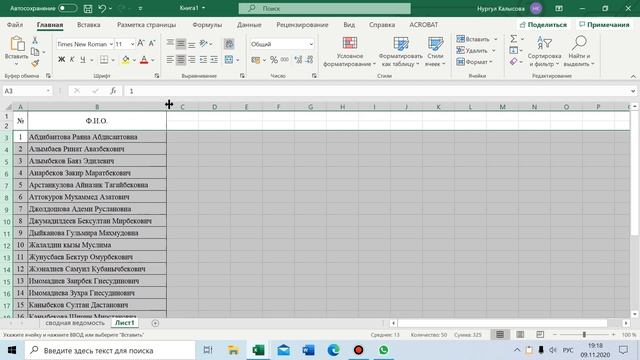
Task: Switch to the Рецензирование tab
Action: point(302,24)
